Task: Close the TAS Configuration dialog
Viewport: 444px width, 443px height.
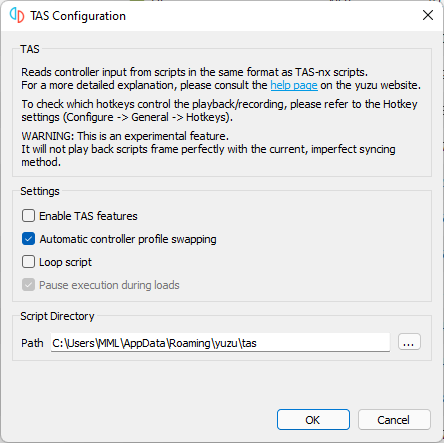Action: pos(428,15)
